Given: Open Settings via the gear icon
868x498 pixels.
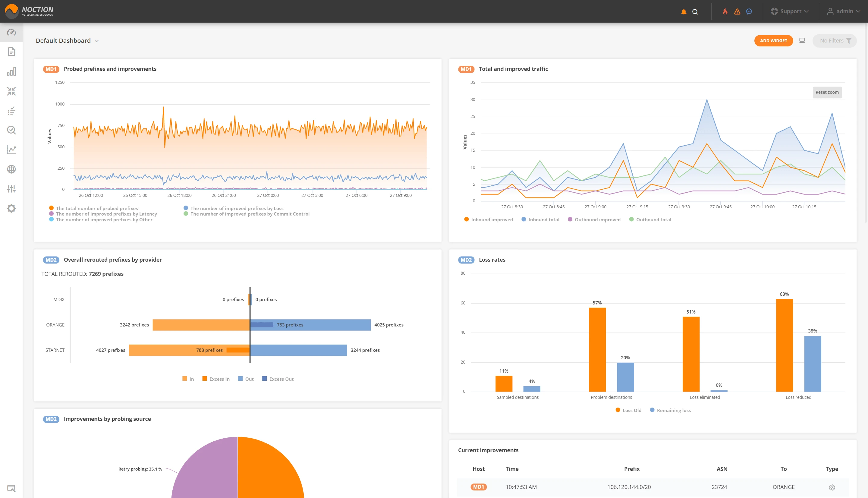Looking at the screenshot, I should point(11,208).
